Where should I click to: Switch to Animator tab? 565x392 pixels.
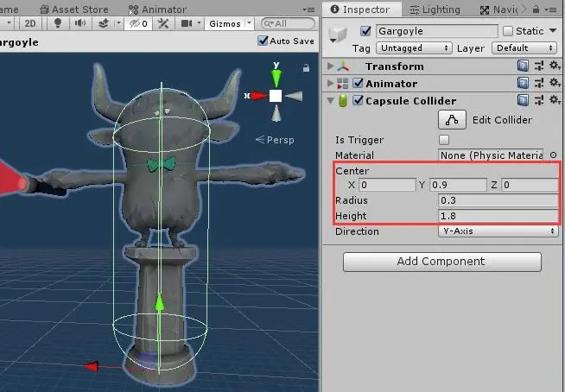pyautogui.click(x=157, y=9)
